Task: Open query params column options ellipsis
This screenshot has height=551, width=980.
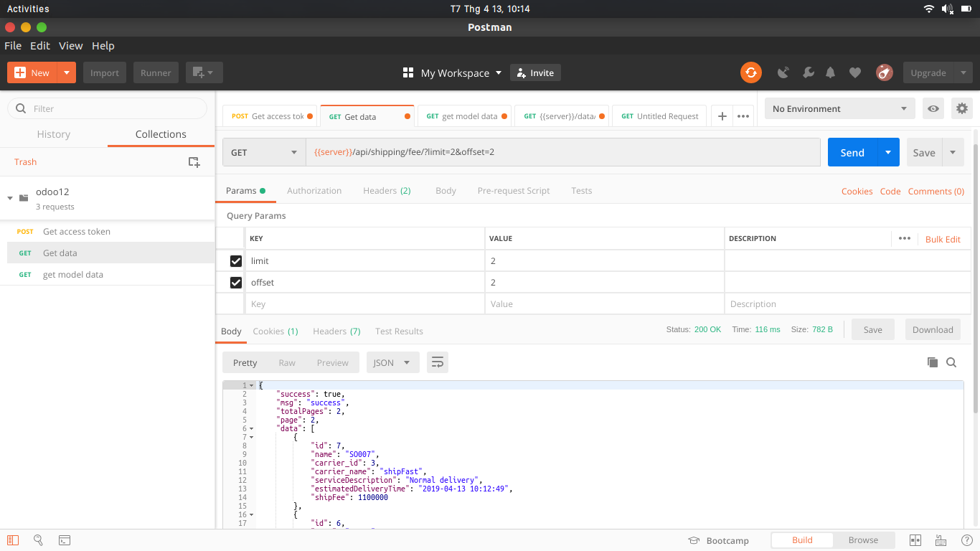Action: (x=904, y=239)
